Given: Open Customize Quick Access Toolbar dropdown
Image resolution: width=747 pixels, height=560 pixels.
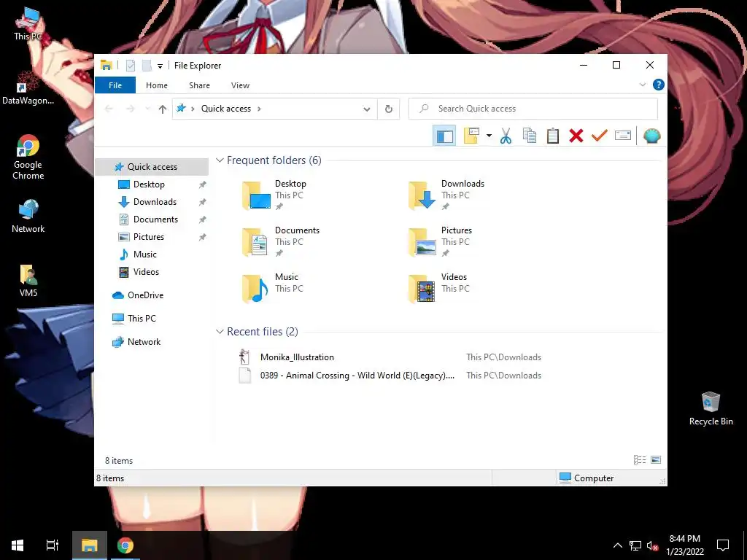Looking at the screenshot, I should [x=160, y=66].
